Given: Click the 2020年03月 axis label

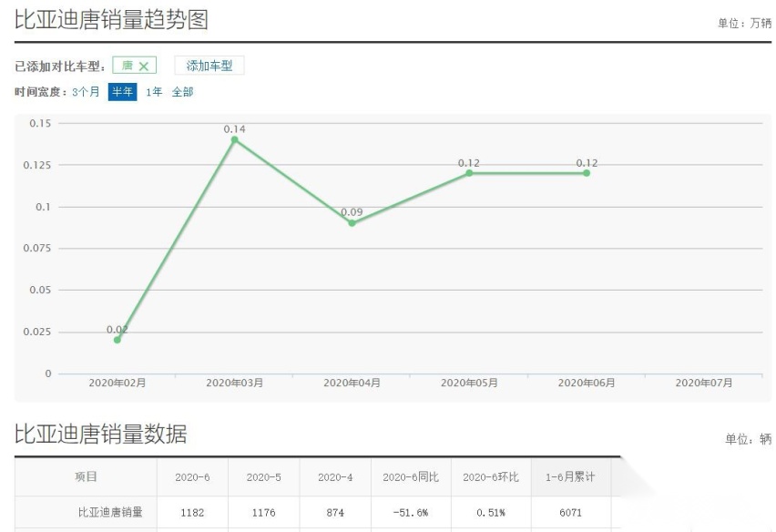Looking at the screenshot, I should click(x=235, y=383).
